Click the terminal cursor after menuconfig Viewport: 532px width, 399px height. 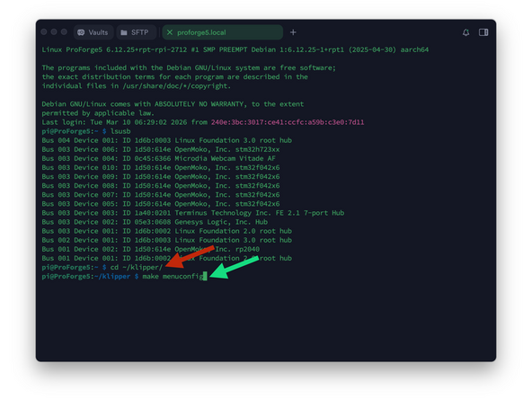[x=205, y=277]
